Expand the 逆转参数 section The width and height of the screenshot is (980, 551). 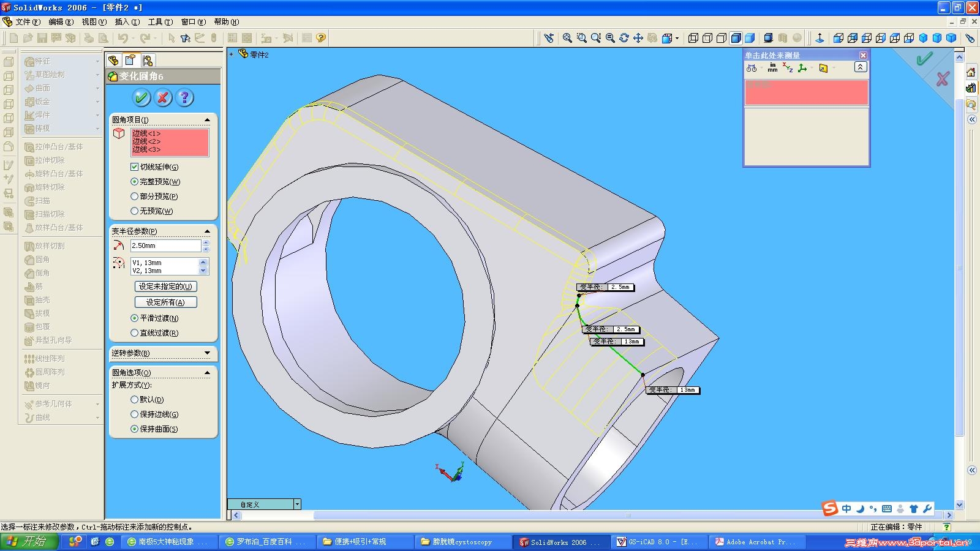click(207, 353)
